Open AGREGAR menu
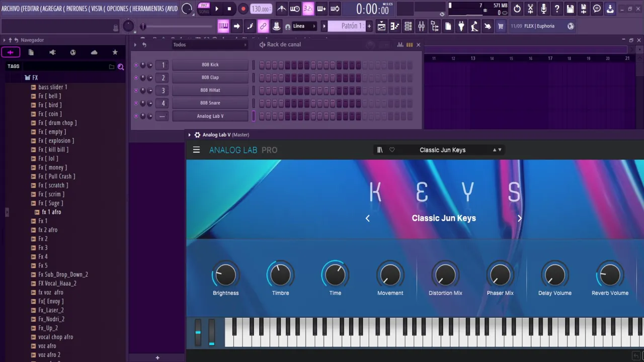 point(52,9)
